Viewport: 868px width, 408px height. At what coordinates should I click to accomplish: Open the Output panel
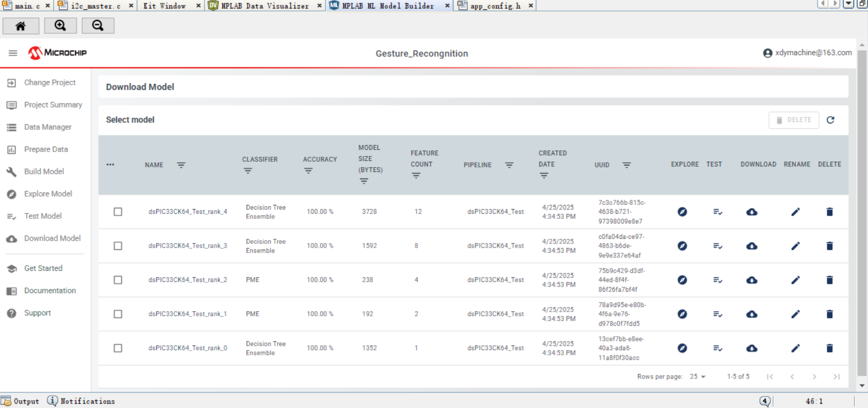(20, 401)
